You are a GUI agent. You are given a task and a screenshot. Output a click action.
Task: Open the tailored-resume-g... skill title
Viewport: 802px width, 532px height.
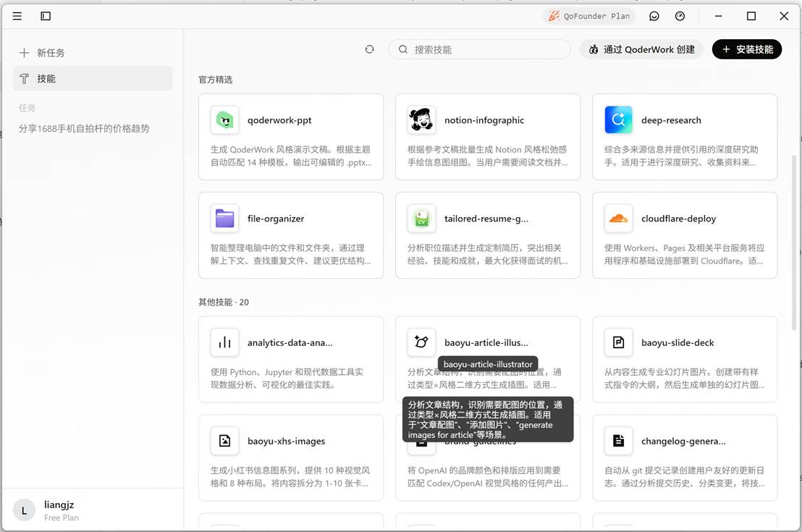(x=486, y=219)
